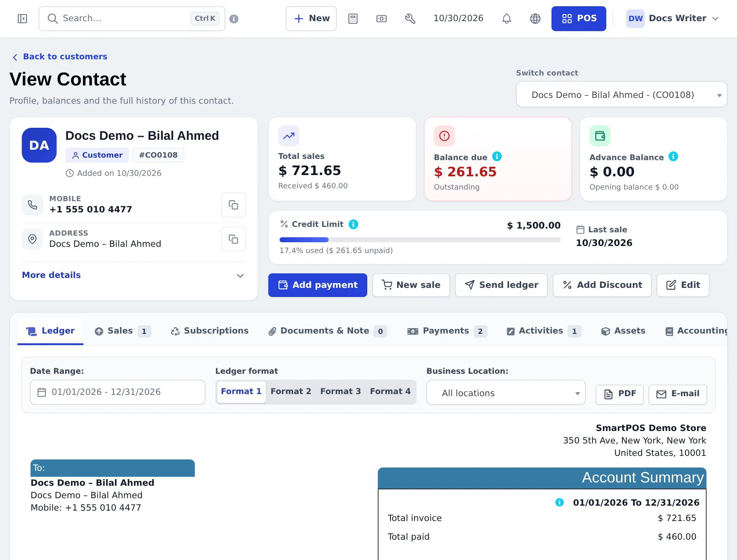Click Add Discount button
The image size is (737, 560).
[x=602, y=285]
